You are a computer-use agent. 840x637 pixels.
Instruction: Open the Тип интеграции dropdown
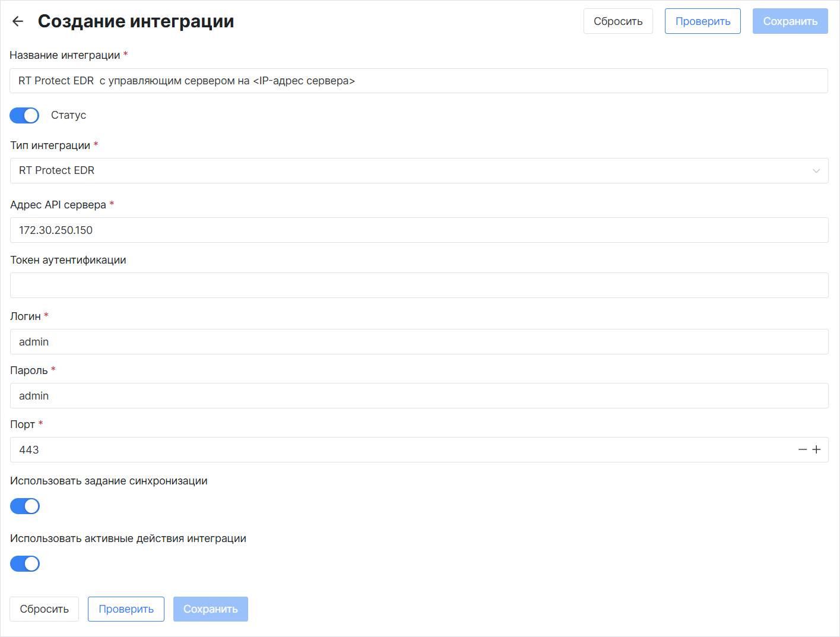point(419,171)
